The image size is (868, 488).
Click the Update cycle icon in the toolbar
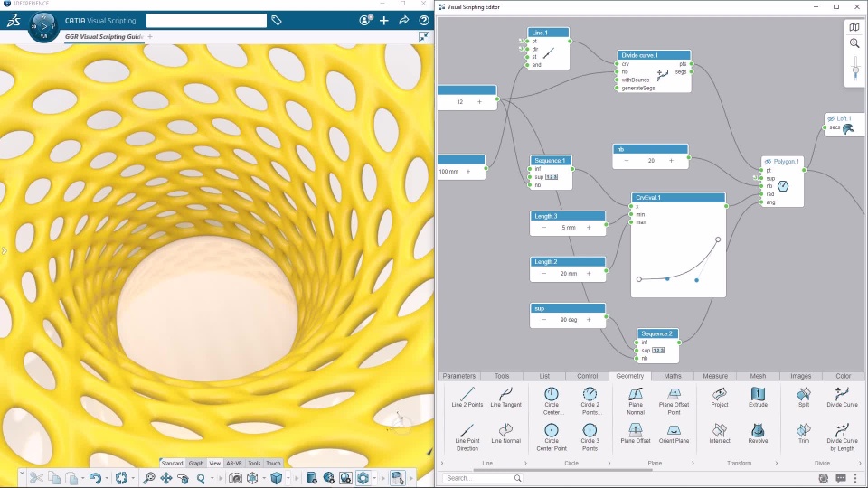(122, 477)
